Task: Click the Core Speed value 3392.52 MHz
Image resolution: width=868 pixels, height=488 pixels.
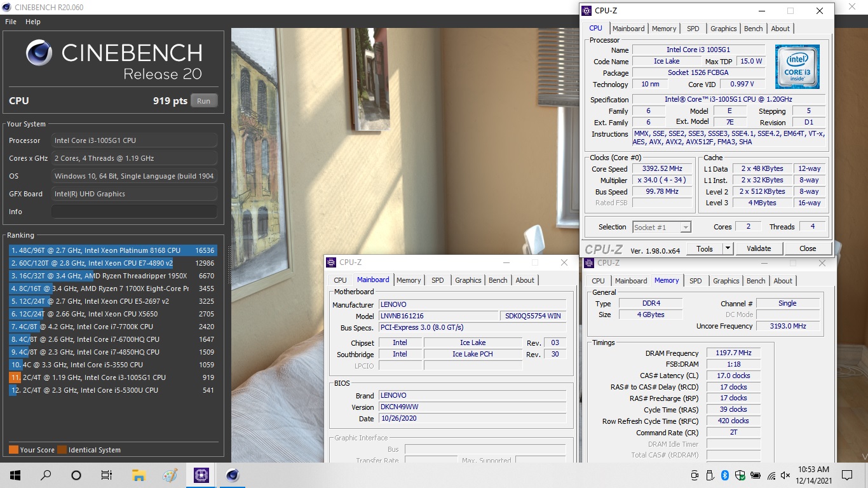Action: [663, 169]
